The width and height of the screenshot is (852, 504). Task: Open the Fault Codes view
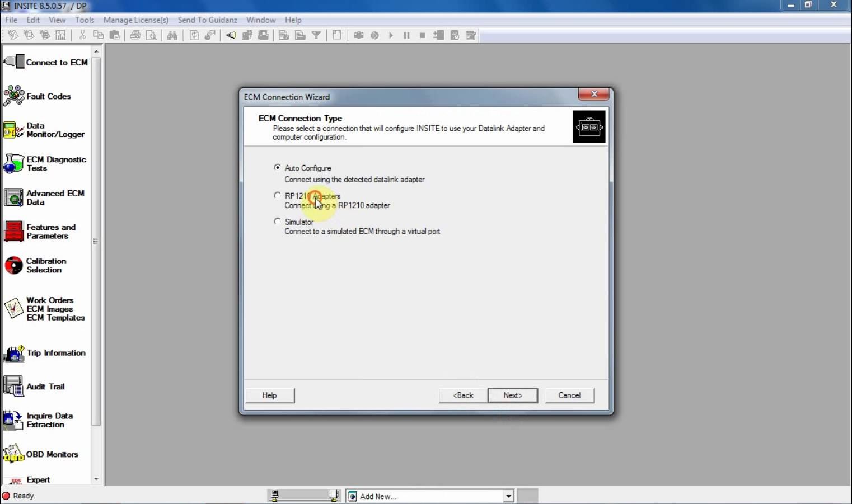(38, 96)
